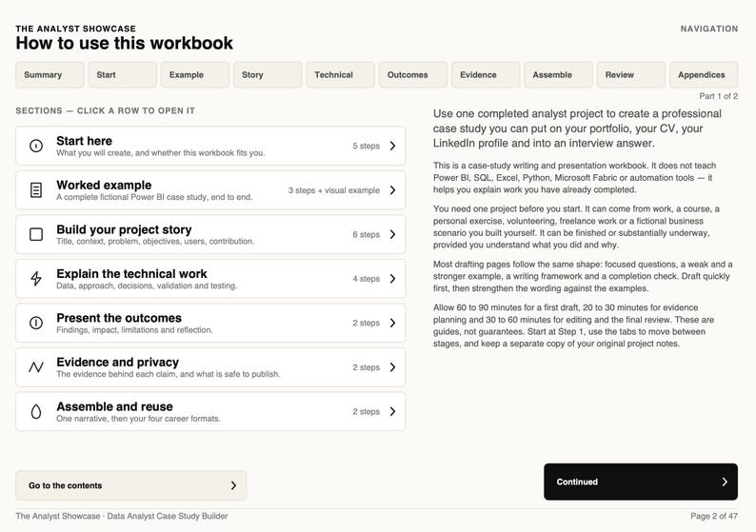
Task: Click 'Findings, impact, limitations and reflection' subtitle
Action: point(134,330)
